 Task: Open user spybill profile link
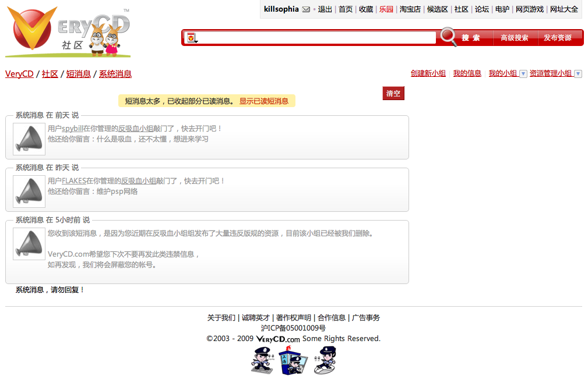[72, 129]
